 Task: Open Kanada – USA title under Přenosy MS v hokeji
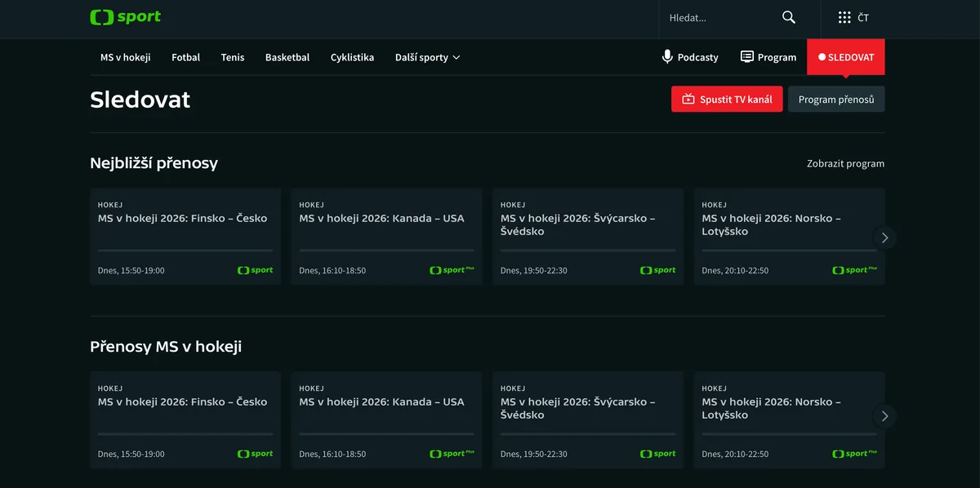point(381,401)
